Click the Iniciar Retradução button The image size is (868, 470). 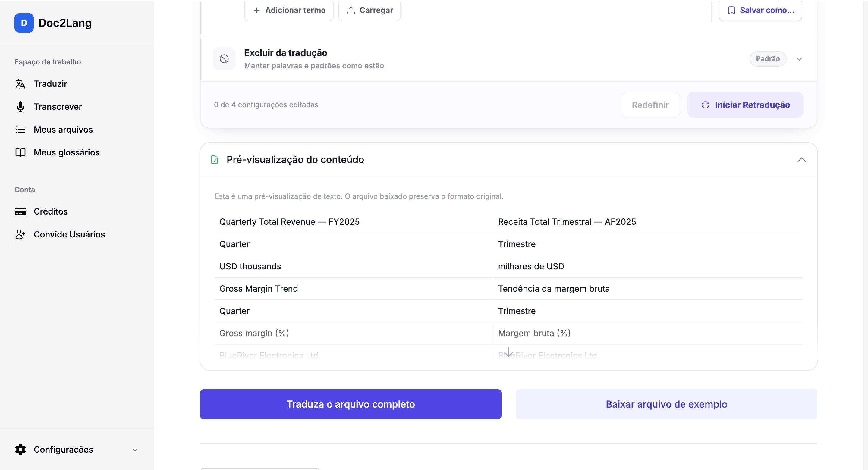(745, 105)
